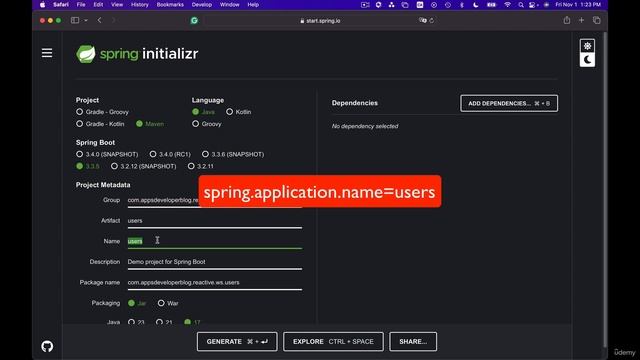The width and height of the screenshot is (640, 360).
Task: Select Spring Boot 3.3.6 (SNAPSHOT)
Action: (x=233, y=154)
